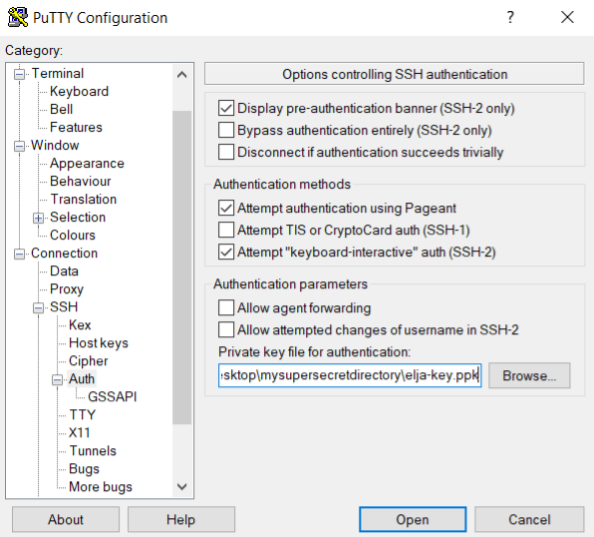Collapse the Connection tree node

tap(19, 254)
